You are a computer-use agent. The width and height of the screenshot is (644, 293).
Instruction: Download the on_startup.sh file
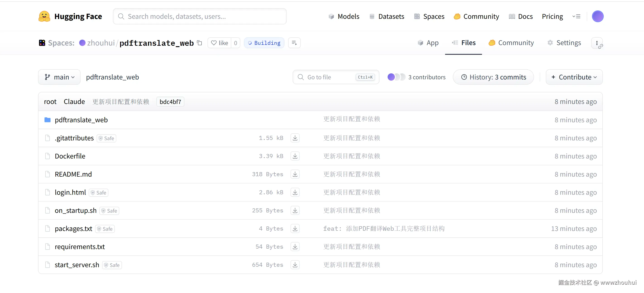pyautogui.click(x=295, y=210)
